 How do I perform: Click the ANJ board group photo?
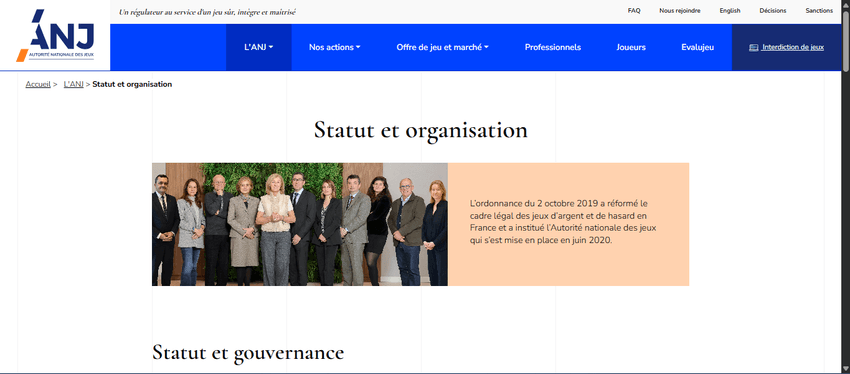click(300, 224)
